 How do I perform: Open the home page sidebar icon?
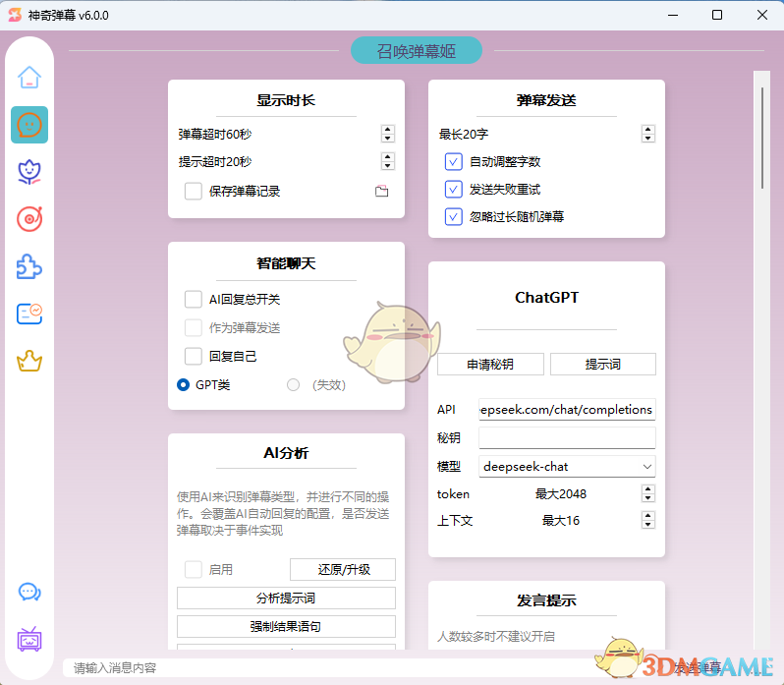coord(29,78)
